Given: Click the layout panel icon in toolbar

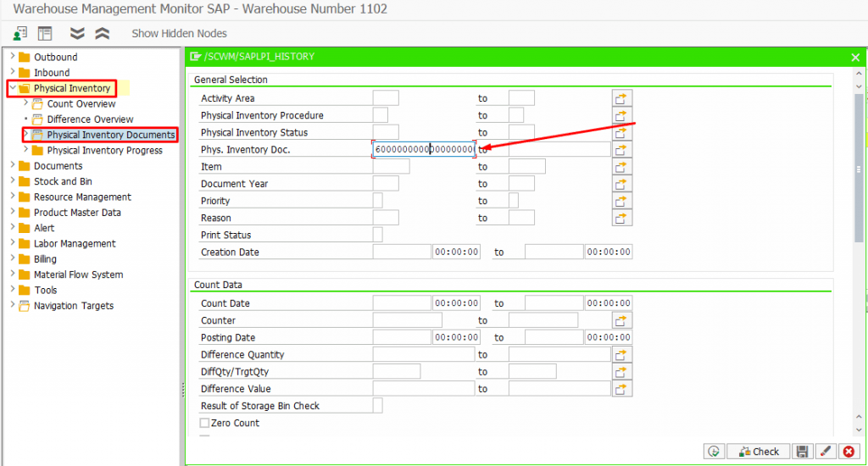Looking at the screenshot, I should (x=45, y=33).
